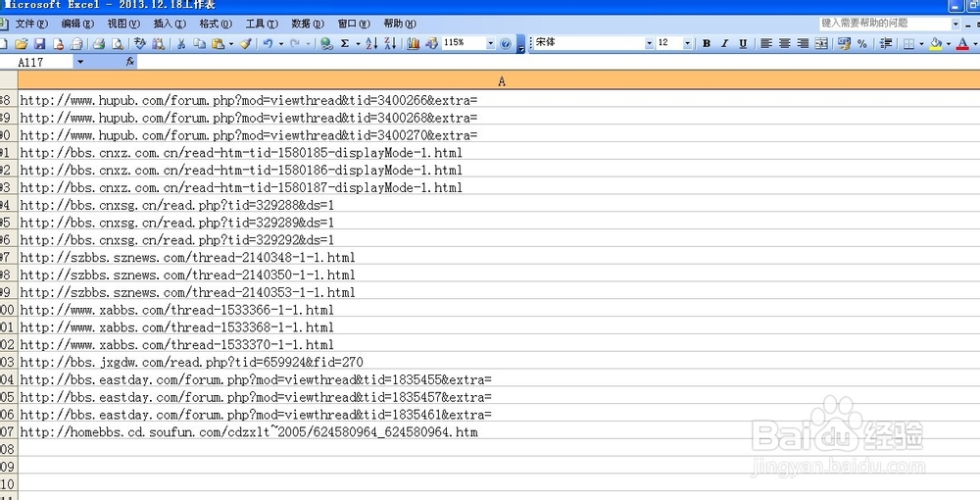Open the 数据(D) menu
This screenshot has height=500, width=980.
tap(308, 24)
